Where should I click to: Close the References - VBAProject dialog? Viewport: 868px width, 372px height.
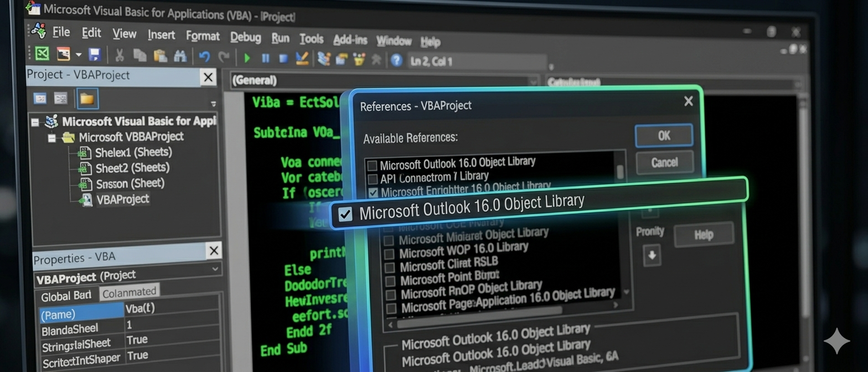pyautogui.click(x=688, y=101)
